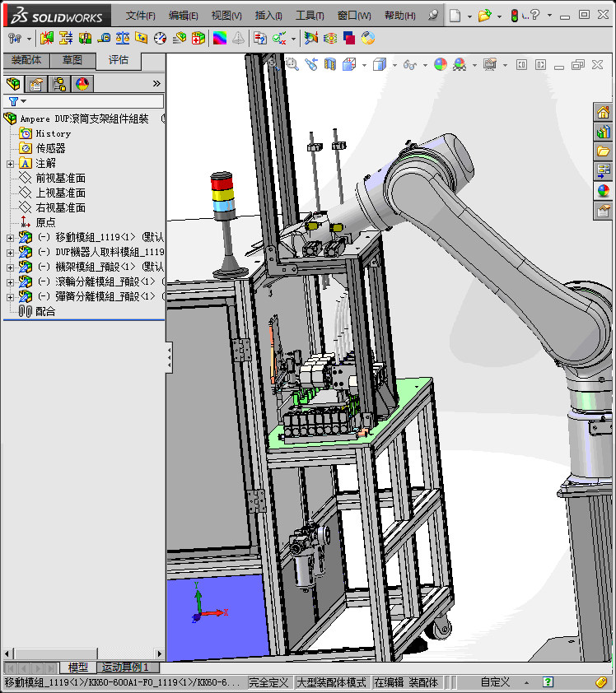Open the 编辑(E) menu
Image resolution: width=616 pixels, height=693 pixels.
(x=183, y=16)
